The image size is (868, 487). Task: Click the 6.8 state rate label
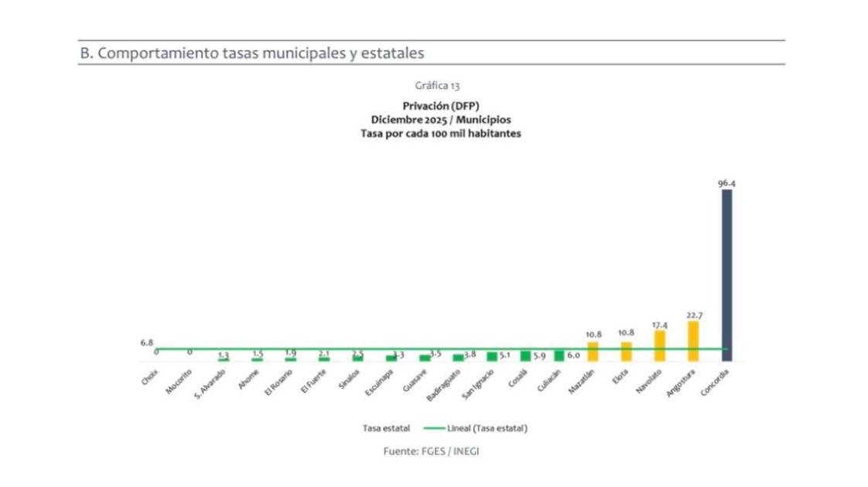tap(146, 342)
